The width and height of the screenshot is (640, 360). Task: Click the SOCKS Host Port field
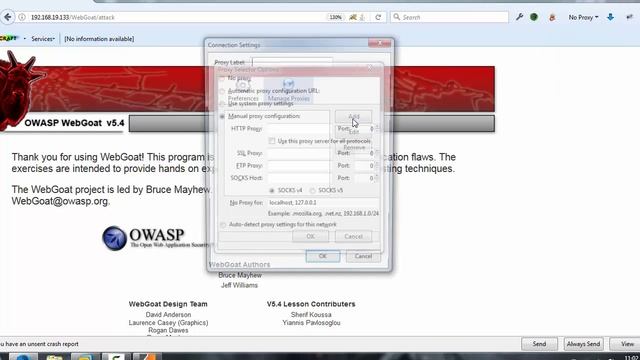pos(365,178)
